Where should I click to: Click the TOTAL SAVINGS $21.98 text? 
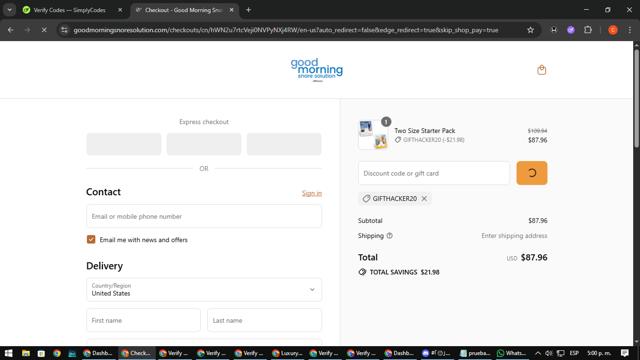point(404,272)
